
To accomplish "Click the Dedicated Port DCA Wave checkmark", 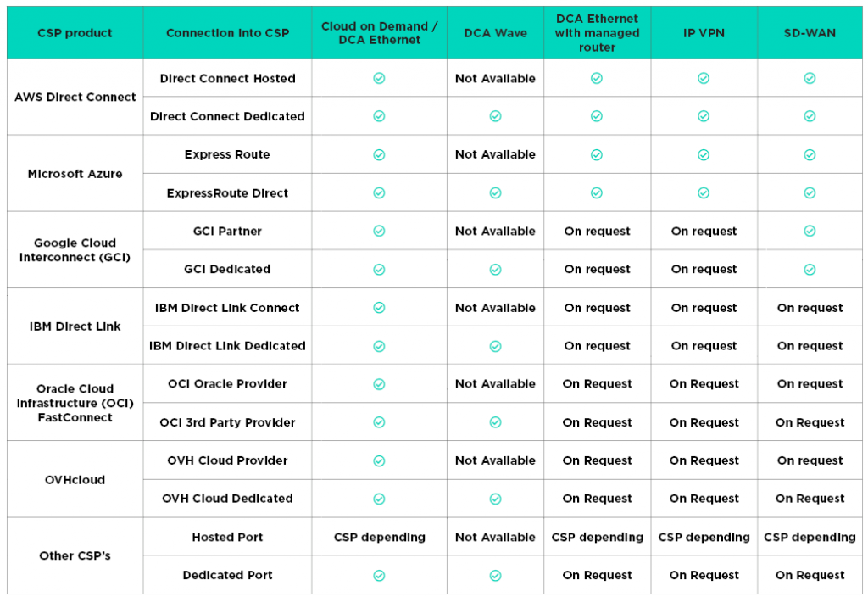I will coord(495,575).
